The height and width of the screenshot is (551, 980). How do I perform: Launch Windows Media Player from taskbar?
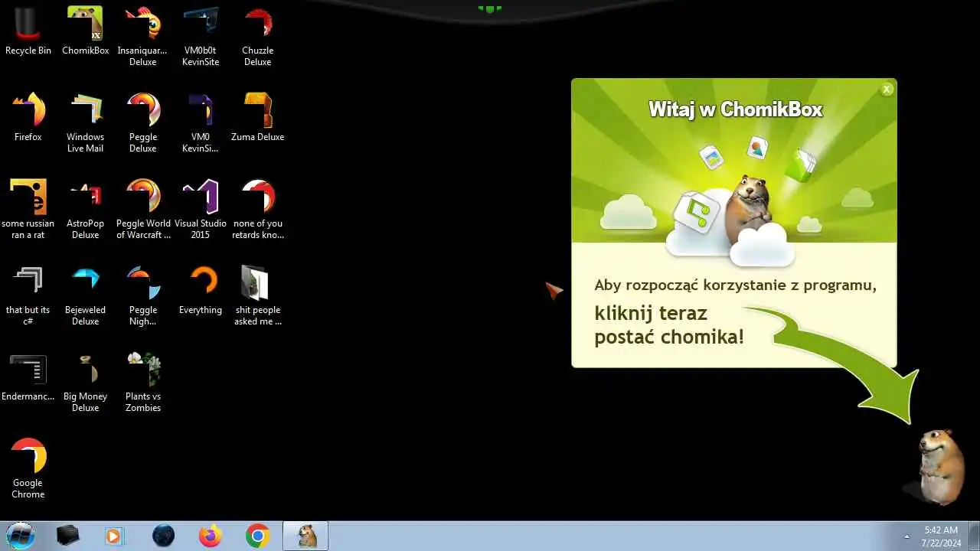tap(114, 536)
